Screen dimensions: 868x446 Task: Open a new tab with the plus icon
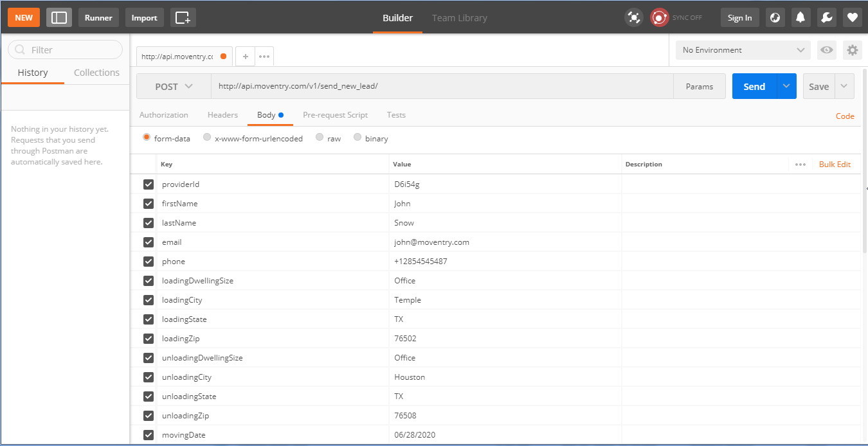coord(245,56)
